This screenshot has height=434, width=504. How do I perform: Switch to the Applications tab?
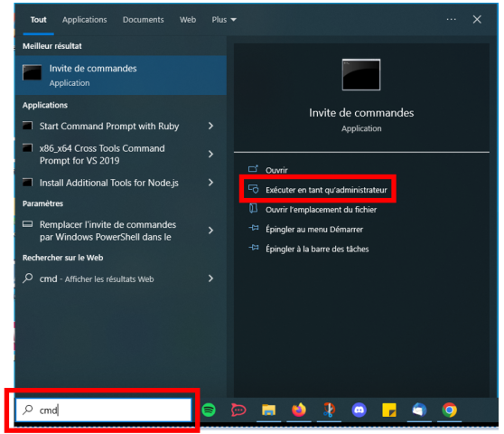click(85, 20)
